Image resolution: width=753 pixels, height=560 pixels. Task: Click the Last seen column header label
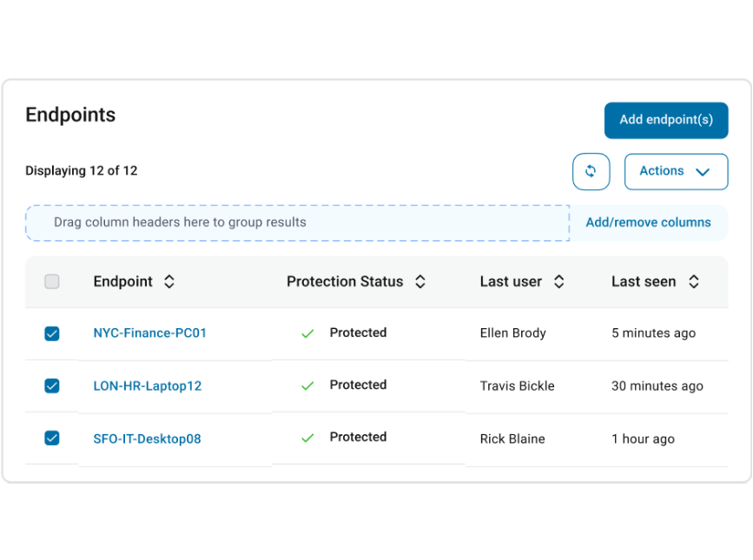643,281
